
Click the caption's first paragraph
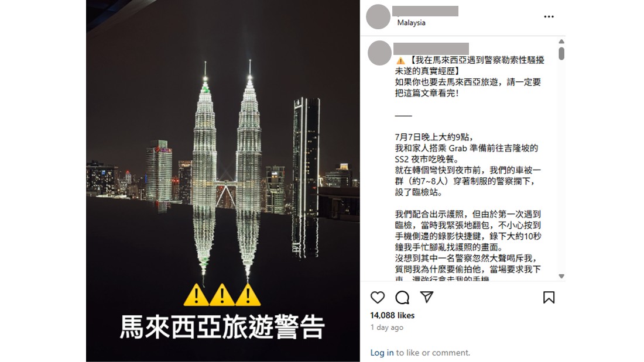tap(470, 77)
